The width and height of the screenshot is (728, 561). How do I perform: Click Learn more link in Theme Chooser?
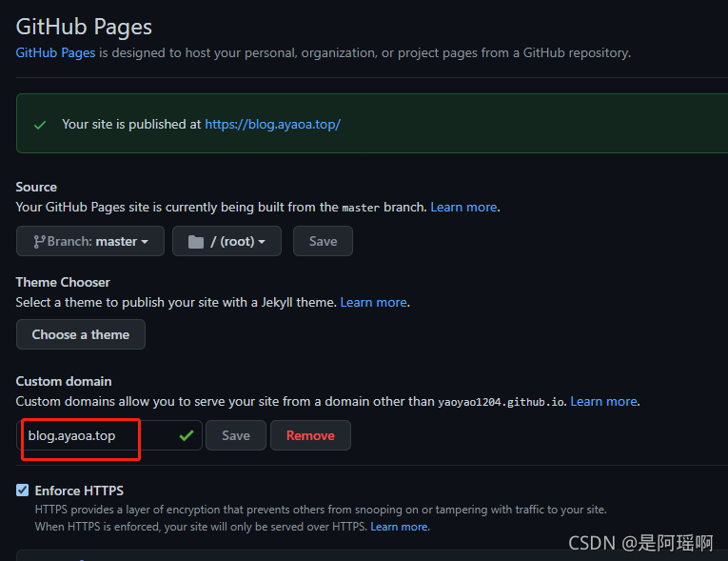click(373, 303)
